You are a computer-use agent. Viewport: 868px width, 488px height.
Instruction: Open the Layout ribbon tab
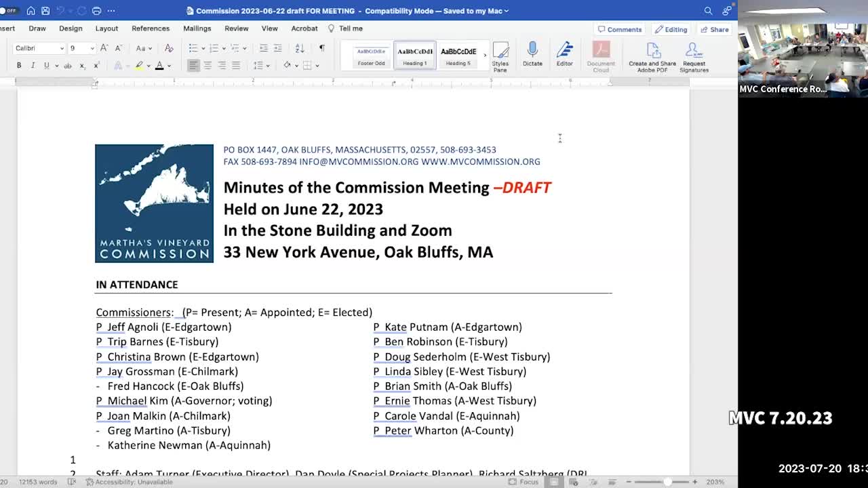[106, 28]
